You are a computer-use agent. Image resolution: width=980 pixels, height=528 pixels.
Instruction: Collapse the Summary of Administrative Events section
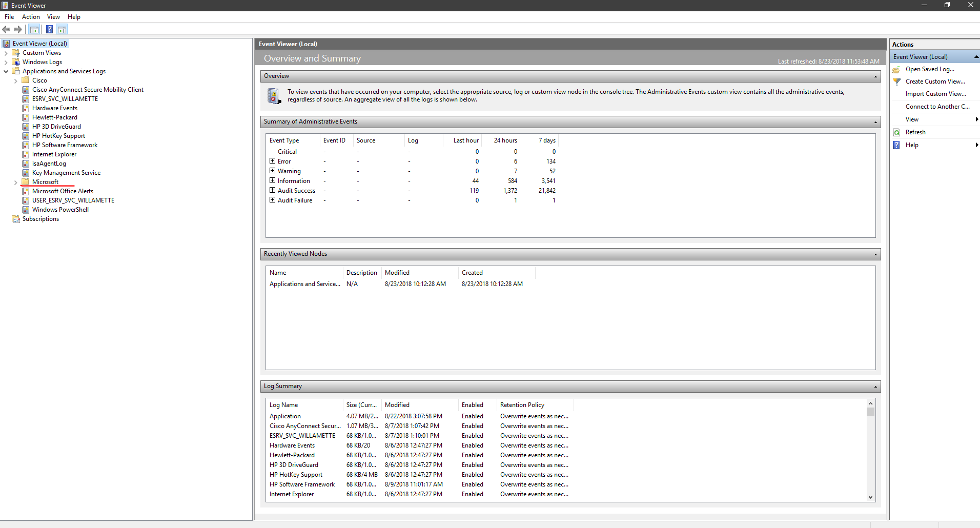(x=875, y=123)
